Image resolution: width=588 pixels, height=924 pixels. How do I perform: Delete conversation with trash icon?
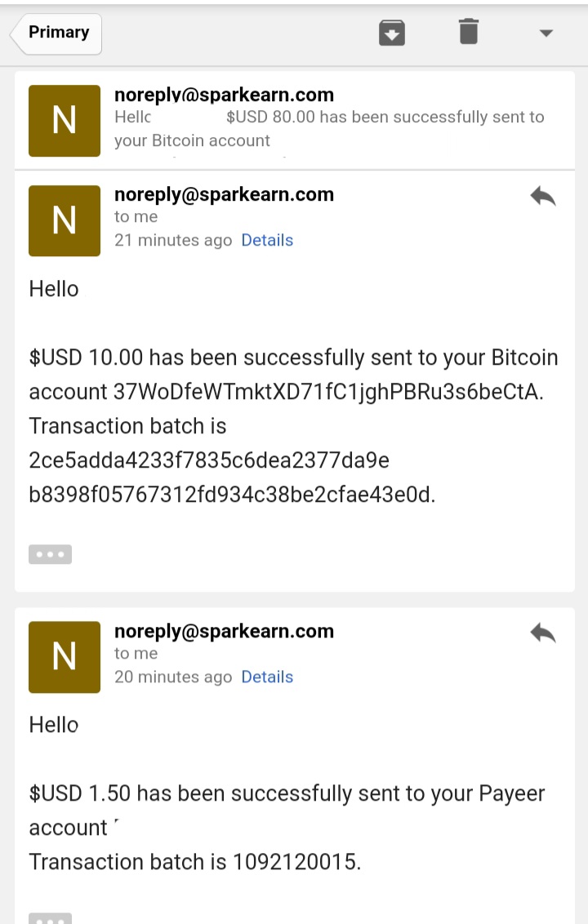pyautogui.click(x=468, y=32)
